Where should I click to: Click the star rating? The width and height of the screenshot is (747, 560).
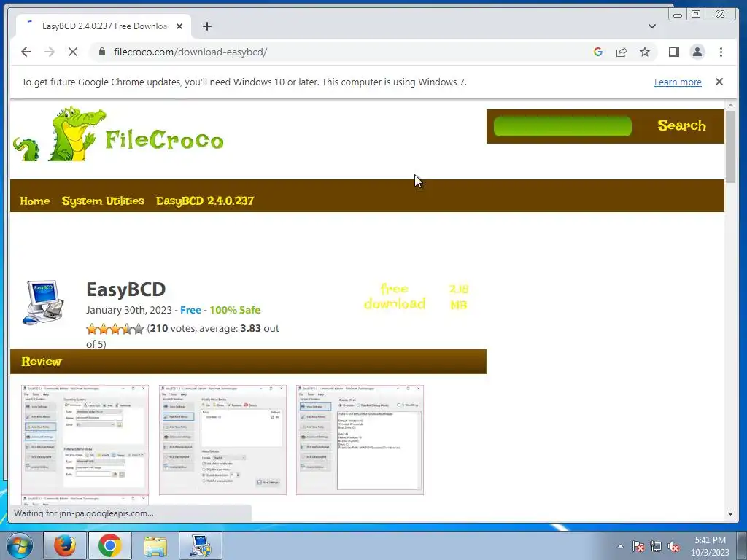[115, 329]
